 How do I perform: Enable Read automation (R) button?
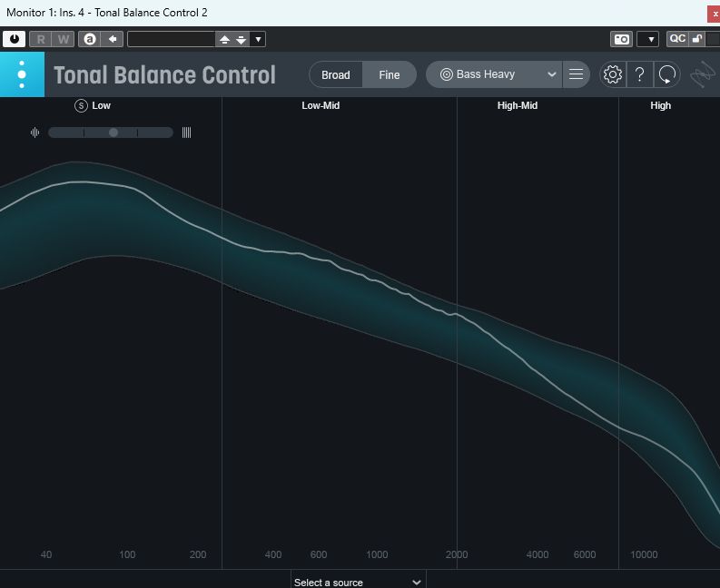(41, 39)
